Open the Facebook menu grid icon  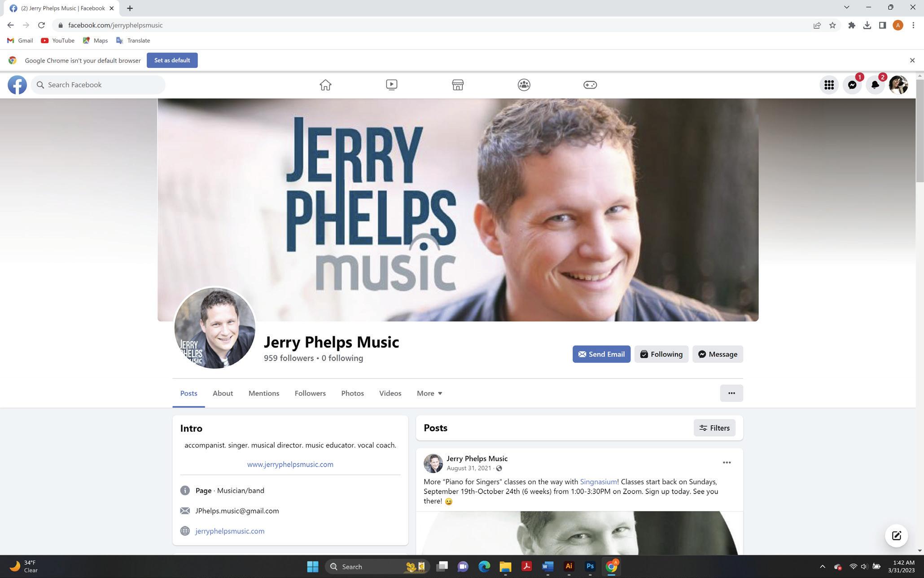tap(829, 85)
